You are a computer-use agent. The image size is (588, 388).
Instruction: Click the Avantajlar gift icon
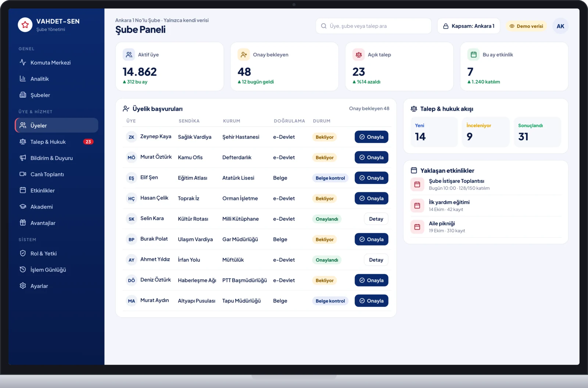click(x=23, y=222)
